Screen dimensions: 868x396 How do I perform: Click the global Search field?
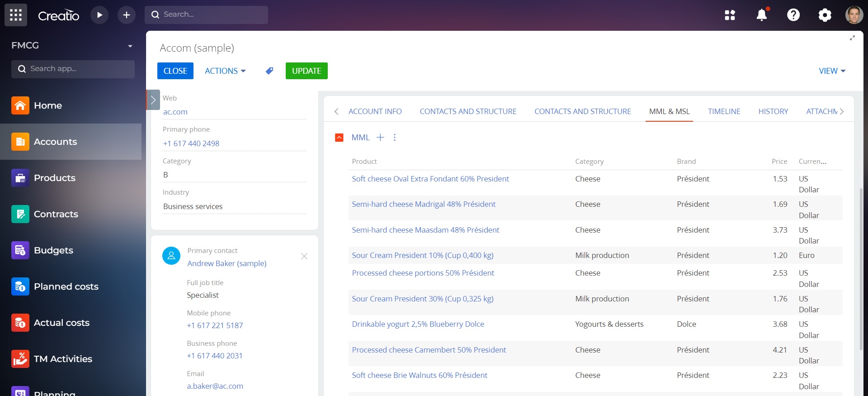(206, 15)
